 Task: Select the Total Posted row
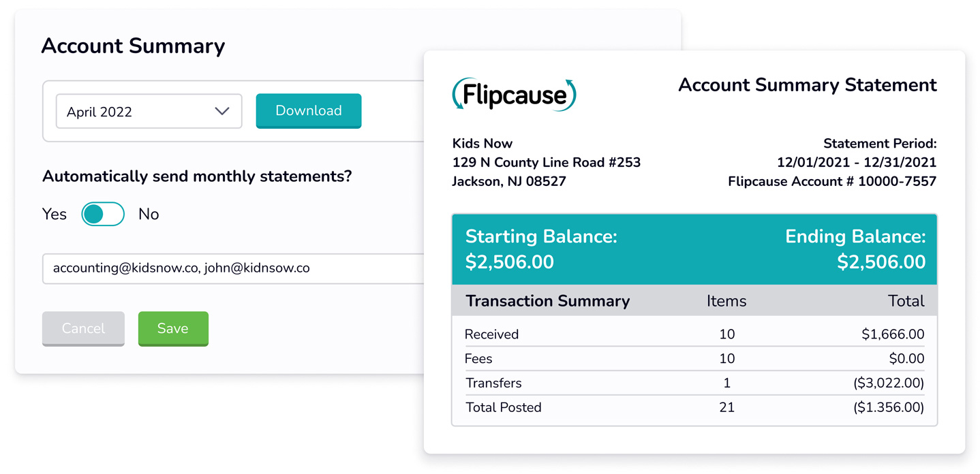click(x=694, y=408)
